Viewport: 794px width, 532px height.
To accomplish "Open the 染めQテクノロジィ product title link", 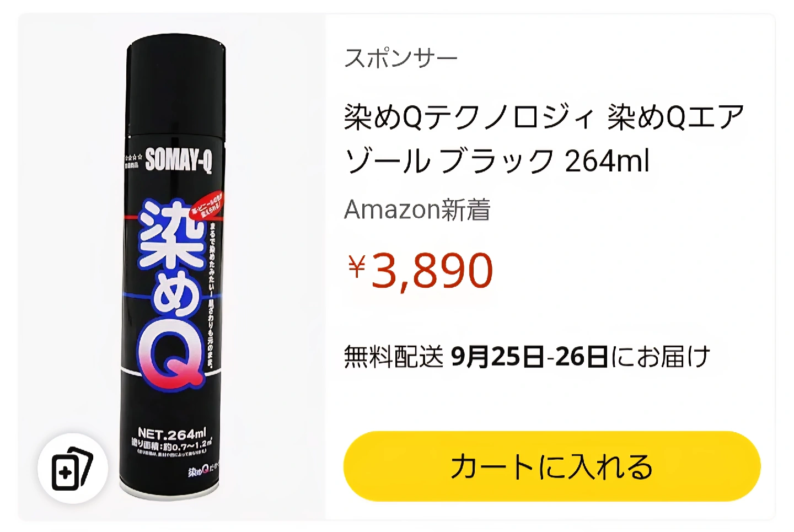I will [x=544, y=139].
